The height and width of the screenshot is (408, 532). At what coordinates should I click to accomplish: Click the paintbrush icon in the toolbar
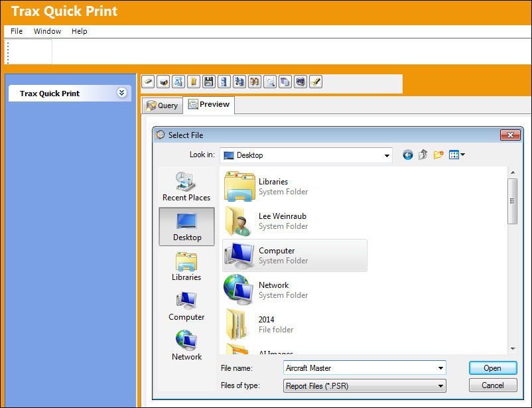[x=316, y=82]
